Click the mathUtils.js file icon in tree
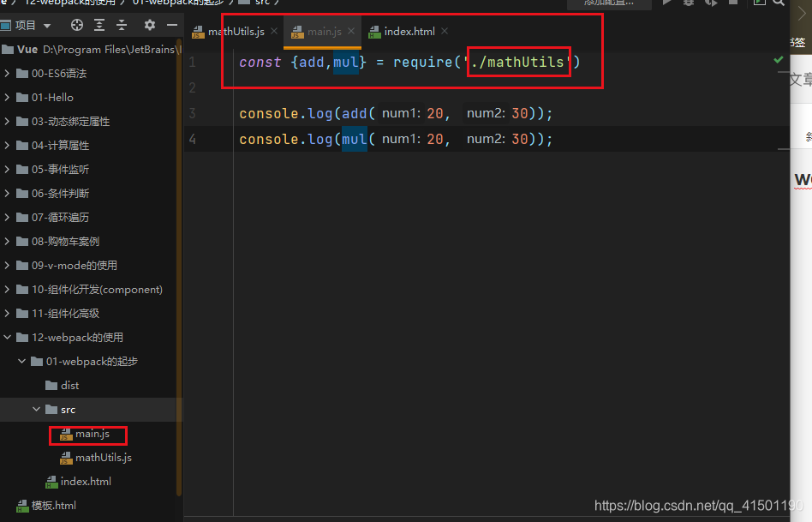 pos(66,458)
